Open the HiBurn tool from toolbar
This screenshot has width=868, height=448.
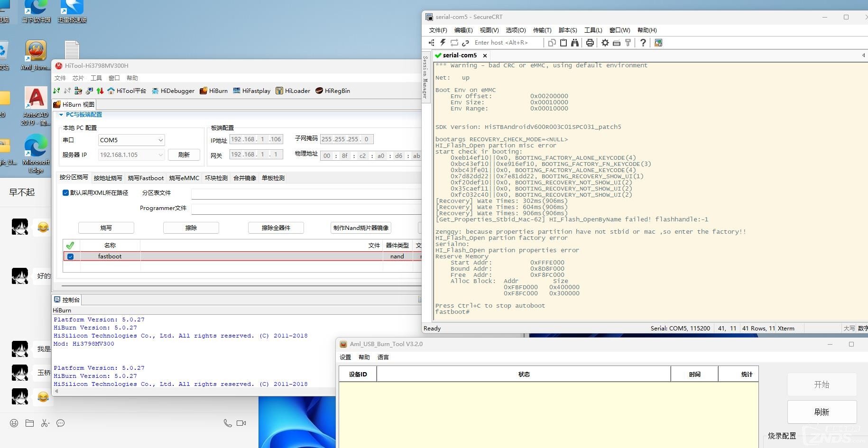pyautogui.click(x=214, y=91)
